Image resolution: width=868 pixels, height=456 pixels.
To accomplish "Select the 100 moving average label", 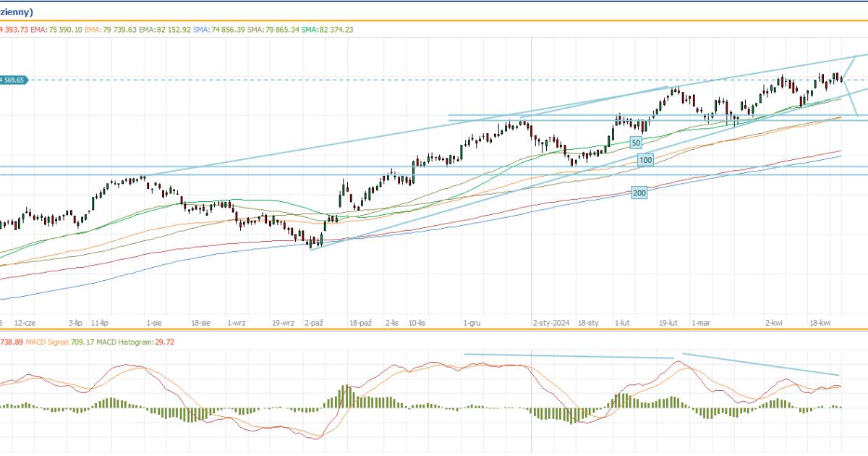I will [x=646, y=159].
